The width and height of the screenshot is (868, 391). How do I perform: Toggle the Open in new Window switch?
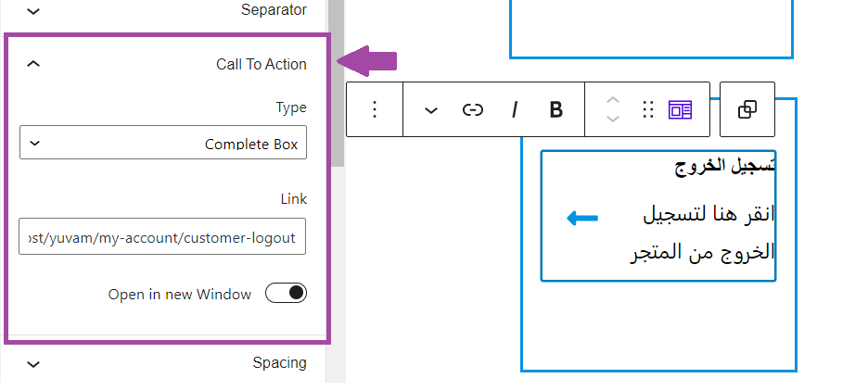click(286, 293)
